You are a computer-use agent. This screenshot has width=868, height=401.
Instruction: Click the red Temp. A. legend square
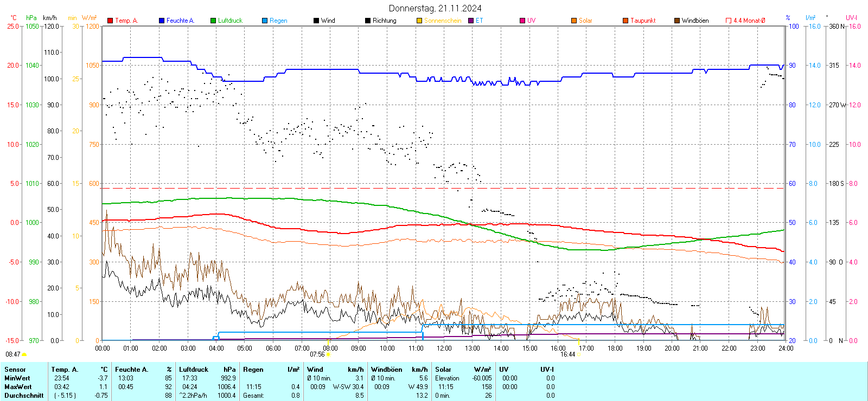pos(110,21)
